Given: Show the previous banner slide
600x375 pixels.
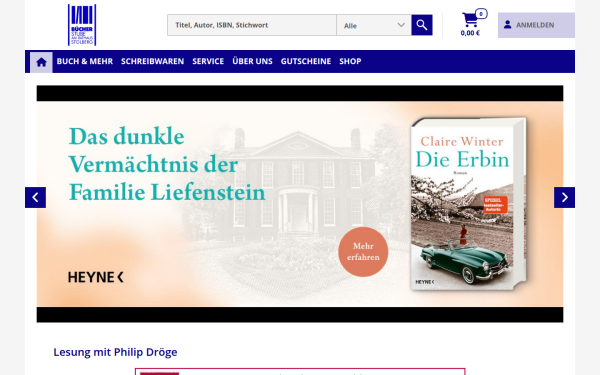Looking at the screenshot, I should tap(36, 197).
